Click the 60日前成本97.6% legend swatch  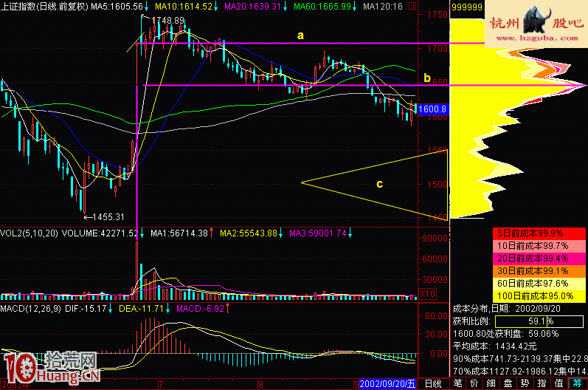point(539,284)
